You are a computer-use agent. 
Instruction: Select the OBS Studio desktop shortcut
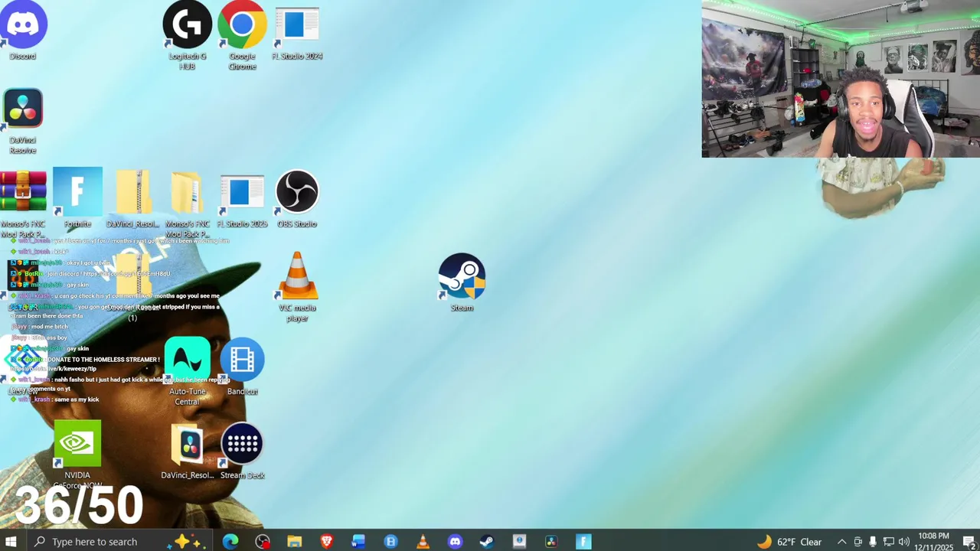tap(297, 199)
